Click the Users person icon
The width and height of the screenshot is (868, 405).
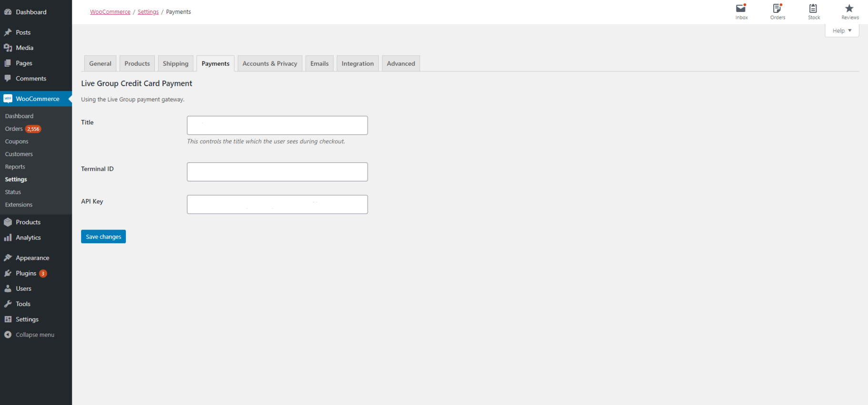pos(8,288)
